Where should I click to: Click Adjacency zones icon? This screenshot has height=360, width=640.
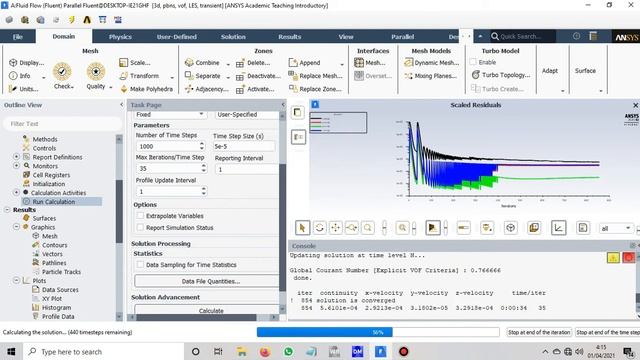point(189,89)
